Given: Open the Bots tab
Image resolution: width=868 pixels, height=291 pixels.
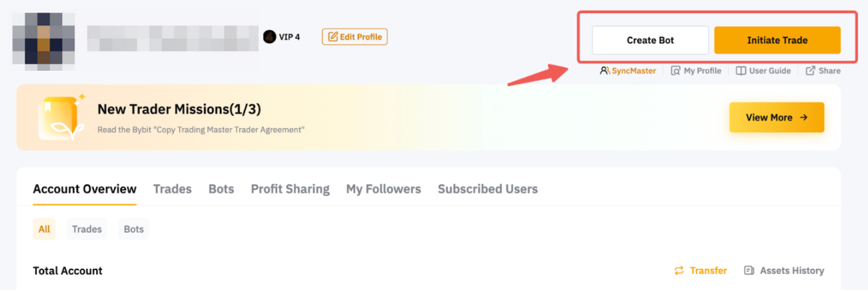Looking at the screenshot, I should click(x=221, y=189).
